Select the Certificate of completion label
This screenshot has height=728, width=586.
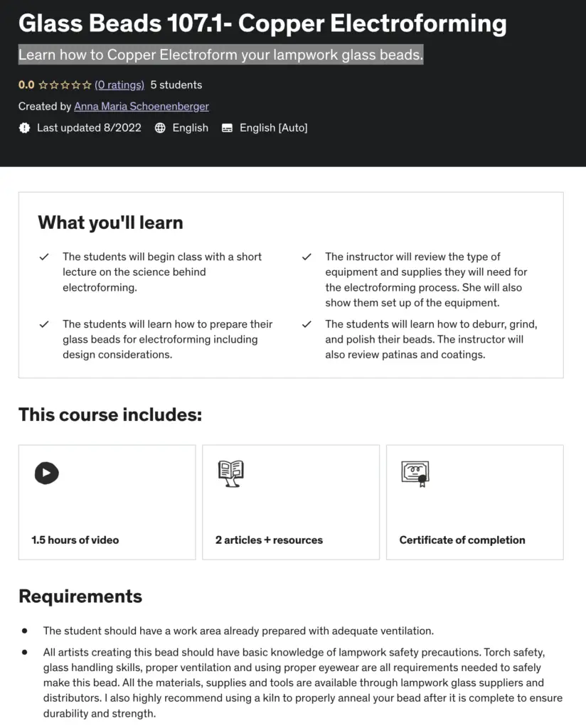[462, 540]
